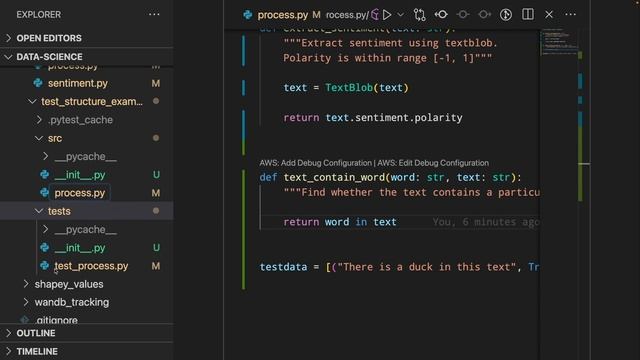
Task: Click the M status badge next to sentiment.py
Action: pyautogui.click(x=156, y=83)
